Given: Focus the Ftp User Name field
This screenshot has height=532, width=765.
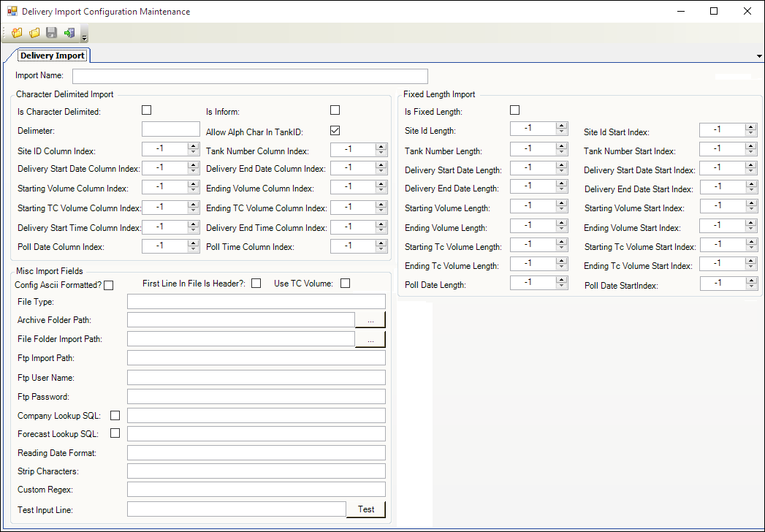Looking at the screenshot, I should (256, 378).
